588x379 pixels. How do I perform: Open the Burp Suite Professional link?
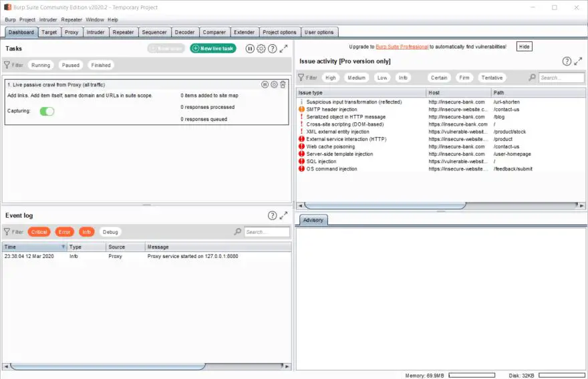(x=401, y=47)
